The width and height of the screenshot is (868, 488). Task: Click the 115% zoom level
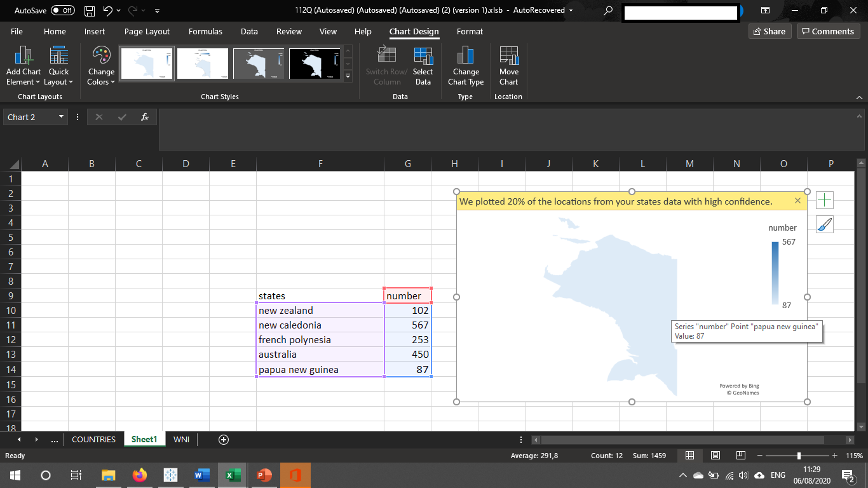(x=854, y=456)
